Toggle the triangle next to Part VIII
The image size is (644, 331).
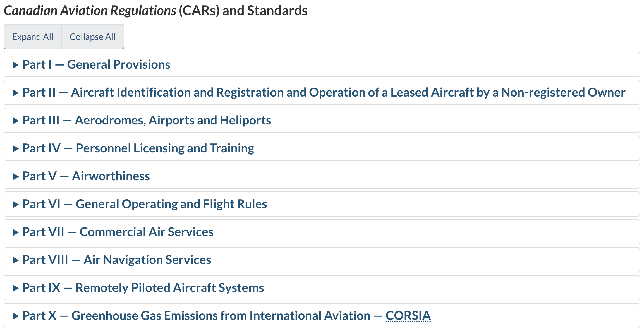pos(16,260)
